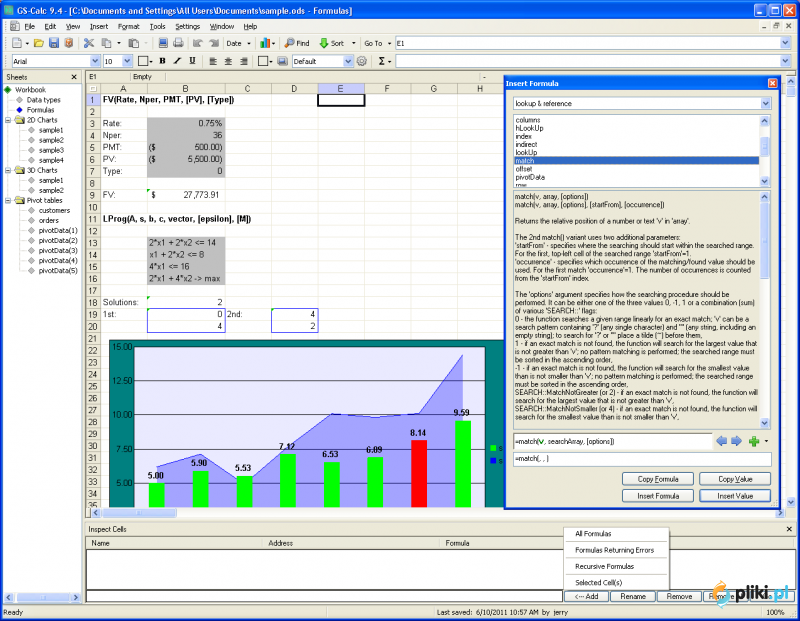Viewport: 800px width, 621px height.
Task: Create a new document with the toolbar icon
Action: [x=17, y=43]
